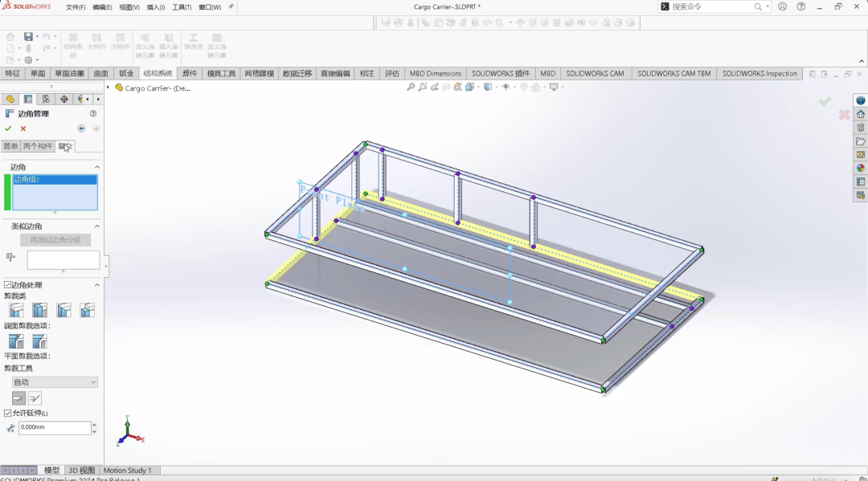Choose the second 端面剪裁选项 icon
868x481 pixels.
[39, 341]
